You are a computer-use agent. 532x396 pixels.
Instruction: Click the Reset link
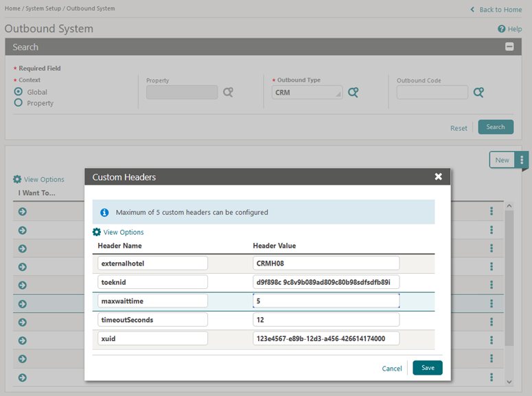[x=459, y=128]
